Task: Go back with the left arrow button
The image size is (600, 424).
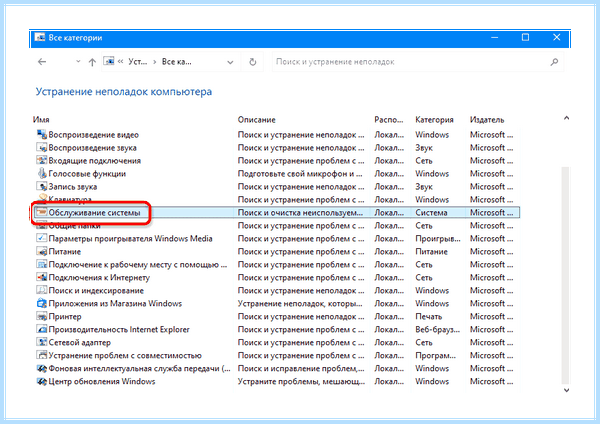Action: coord(42,62)
